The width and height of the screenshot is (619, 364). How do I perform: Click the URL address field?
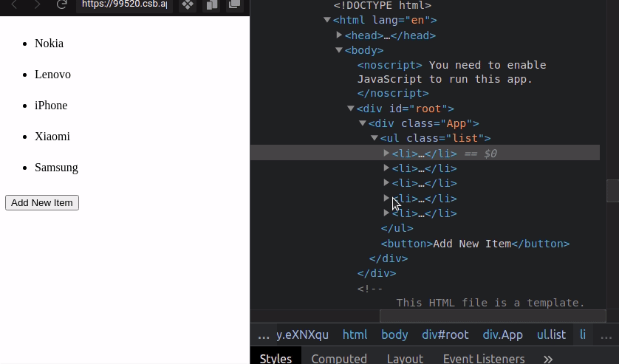click(x=123, y=4)
